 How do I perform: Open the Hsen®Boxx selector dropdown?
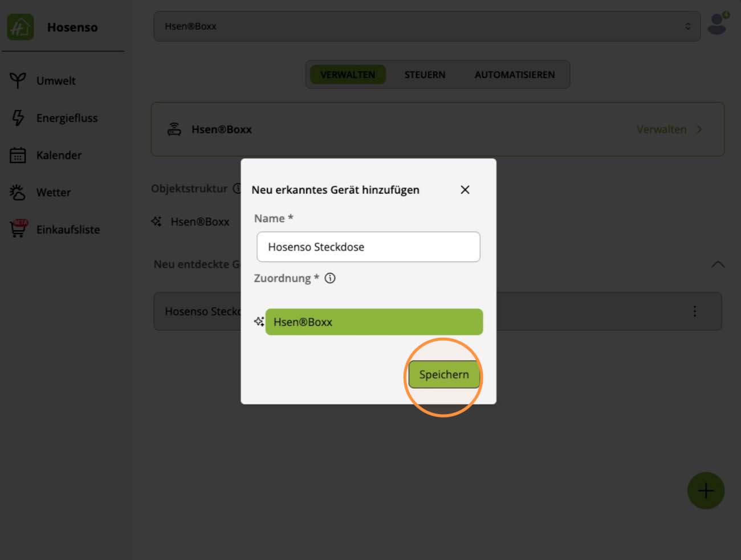427,26
